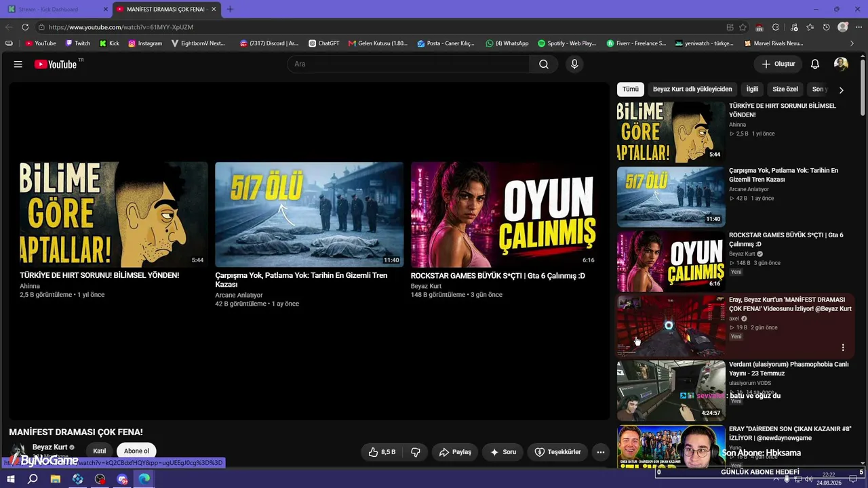
Task: Open the OYUN ÇALINMIŞ end-screen thumbnail
Action: (505, 214)
